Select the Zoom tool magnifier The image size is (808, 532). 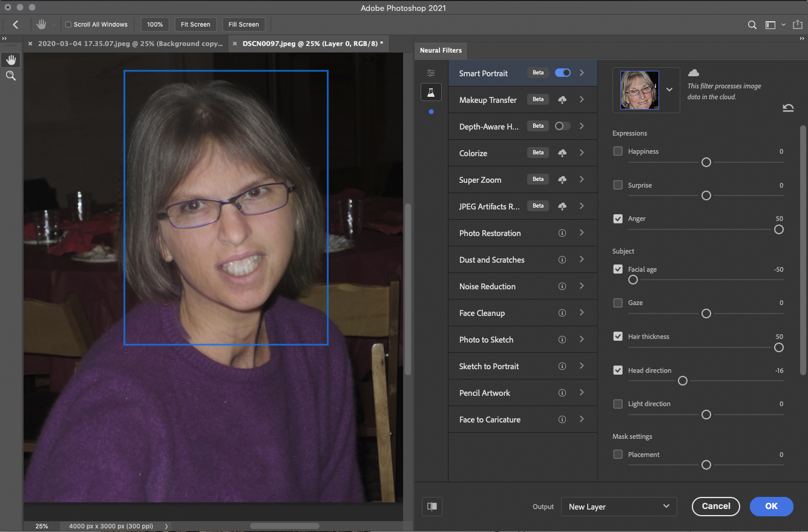coord(10,76)
